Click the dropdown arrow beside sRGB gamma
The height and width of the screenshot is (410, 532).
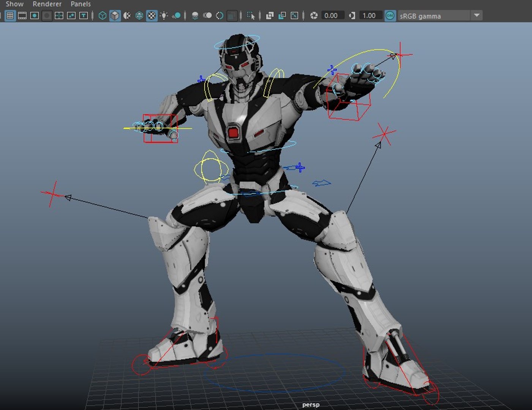477,16
